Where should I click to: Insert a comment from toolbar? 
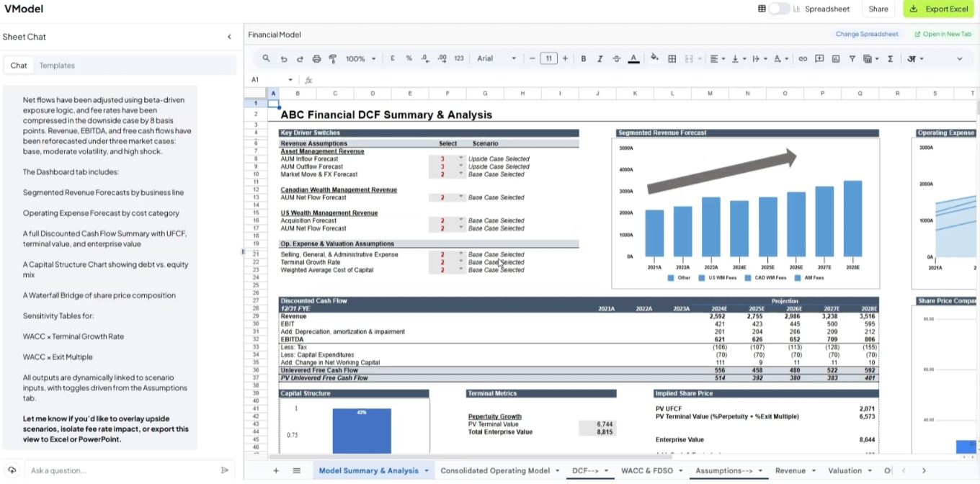[819, 59]
